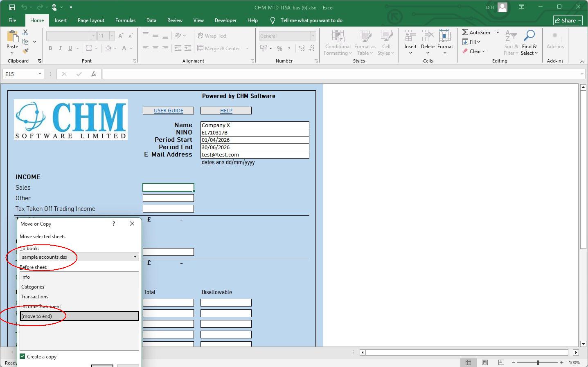Switch to Page Layout view in status bar

tap(485, 363)
